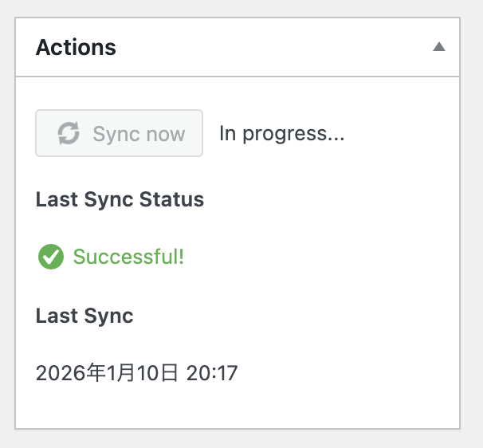Click the "Last Sync Status" heading
Image resolution: width=483 pixels, height=448 pixels.
(x=120, y=199)
